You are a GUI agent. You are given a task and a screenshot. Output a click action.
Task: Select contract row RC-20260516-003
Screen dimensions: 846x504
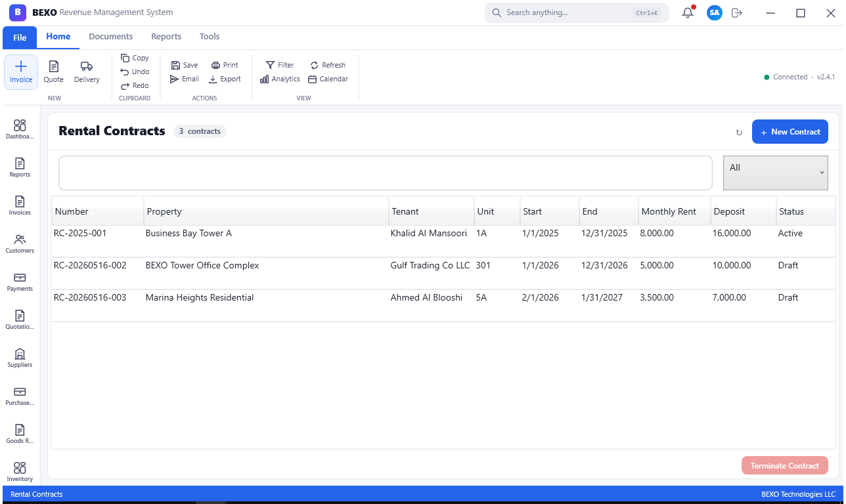[x=443, y=305]
